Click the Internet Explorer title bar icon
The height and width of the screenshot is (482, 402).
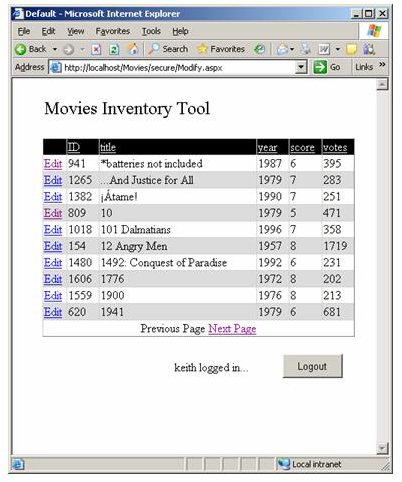pos(18,14)
